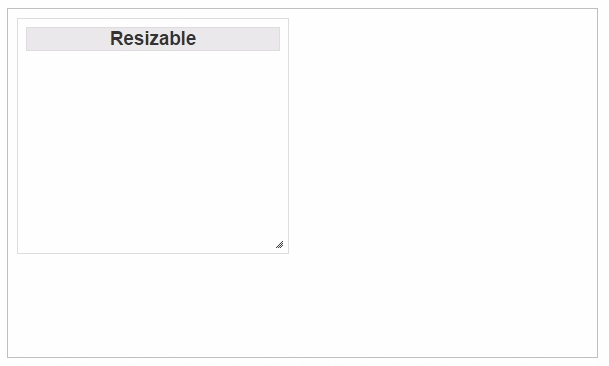Image resolution: width=609 pixels, height=366 pixels.
Task: Grab the striped grip in the box's bottom-right corner
Action: point(280,245)
